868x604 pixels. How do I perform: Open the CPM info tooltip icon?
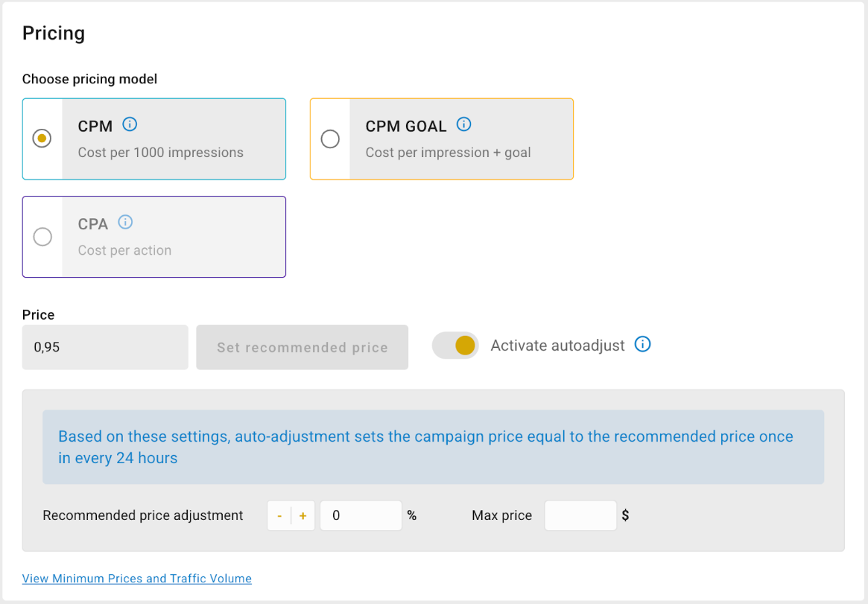130,124
